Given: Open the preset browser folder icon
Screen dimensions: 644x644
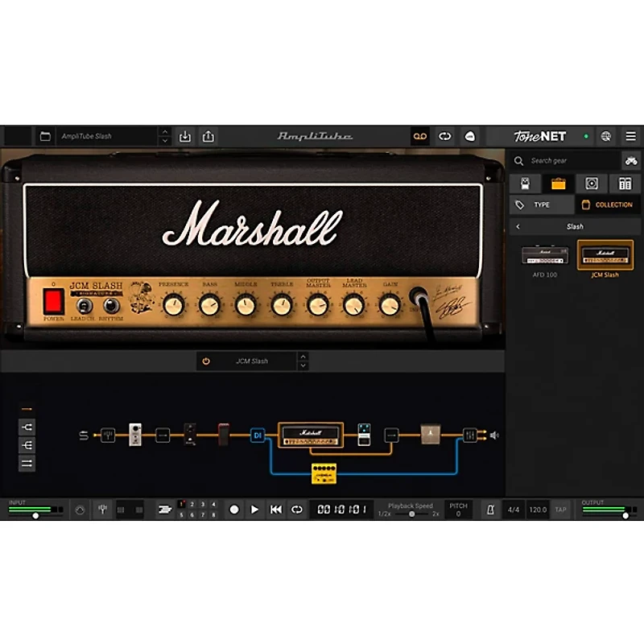Looking at the screenshot, I should coord(45,136).
